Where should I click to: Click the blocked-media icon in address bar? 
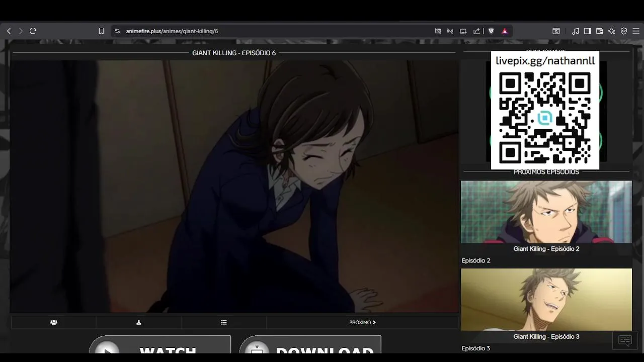[x=450, y=31]
